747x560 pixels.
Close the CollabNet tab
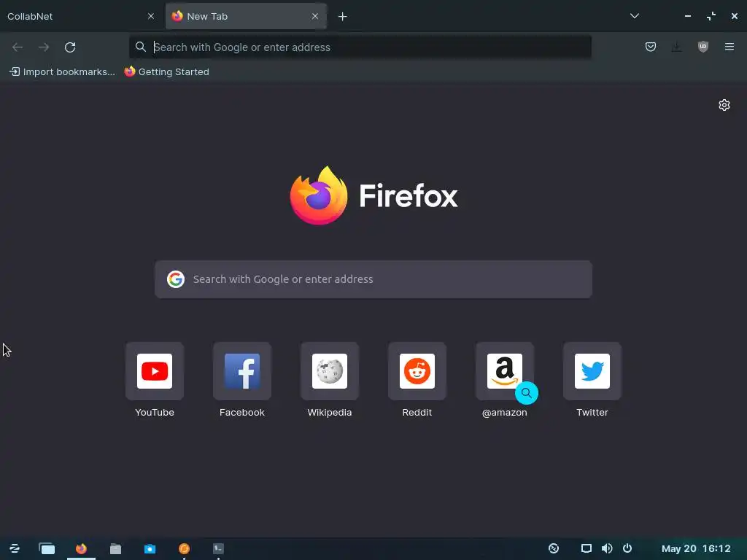[151, 16]
